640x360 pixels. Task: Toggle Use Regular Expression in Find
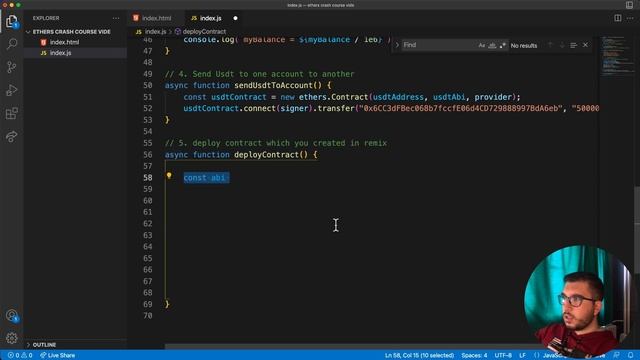[x=502, y=45]
